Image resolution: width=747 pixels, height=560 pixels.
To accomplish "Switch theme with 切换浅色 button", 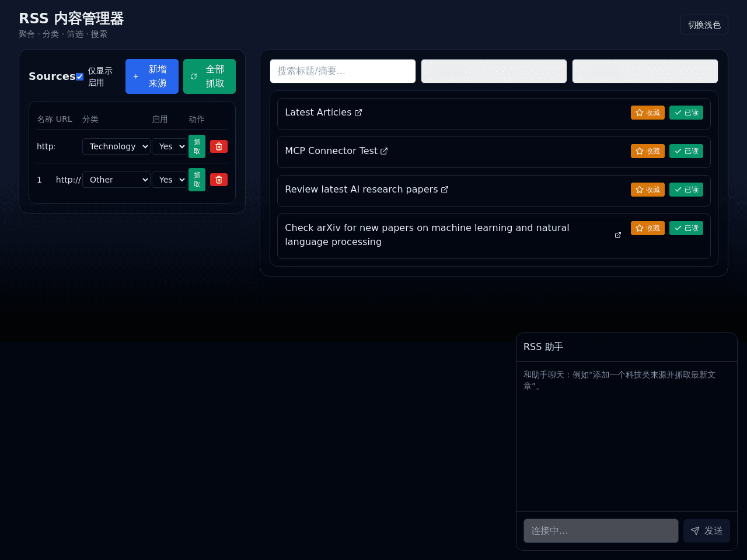I will (x=704, y=24).
